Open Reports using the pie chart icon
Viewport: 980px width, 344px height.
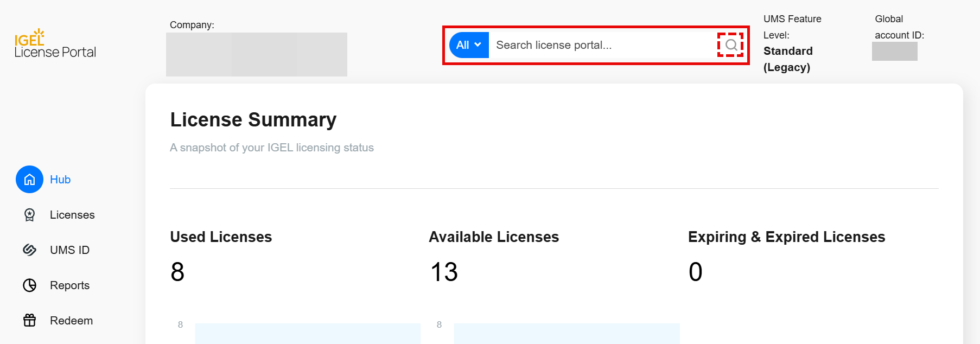coord(29,285)
